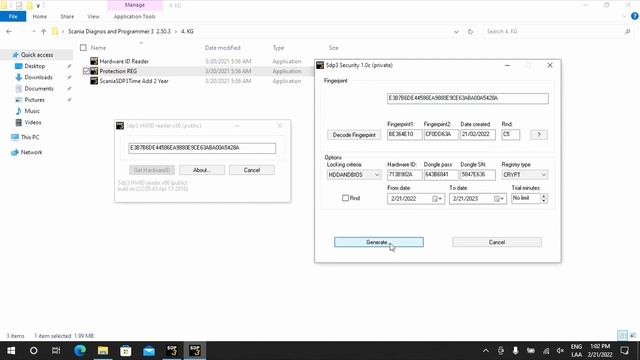The image size is (640, 360).
Task: Open Downloads in navigation pane
Action: [38, 78]
